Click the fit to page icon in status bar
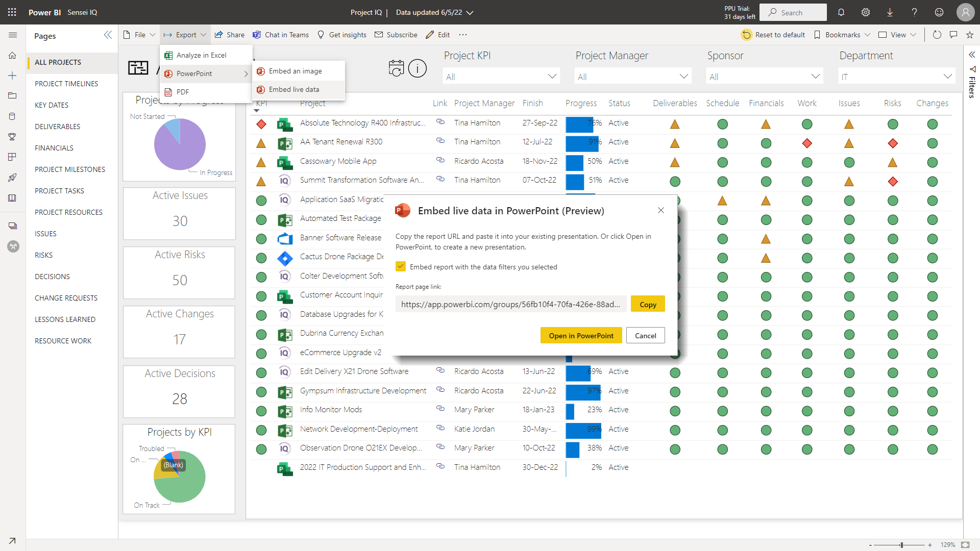This screenshot has width=980, height=551. click(x=965, y=545)
